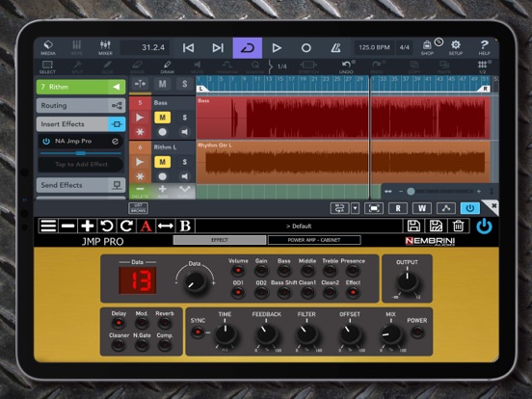Click left locator L marker
The width and height of the screenshot is (532, 399).
(201, 89)
